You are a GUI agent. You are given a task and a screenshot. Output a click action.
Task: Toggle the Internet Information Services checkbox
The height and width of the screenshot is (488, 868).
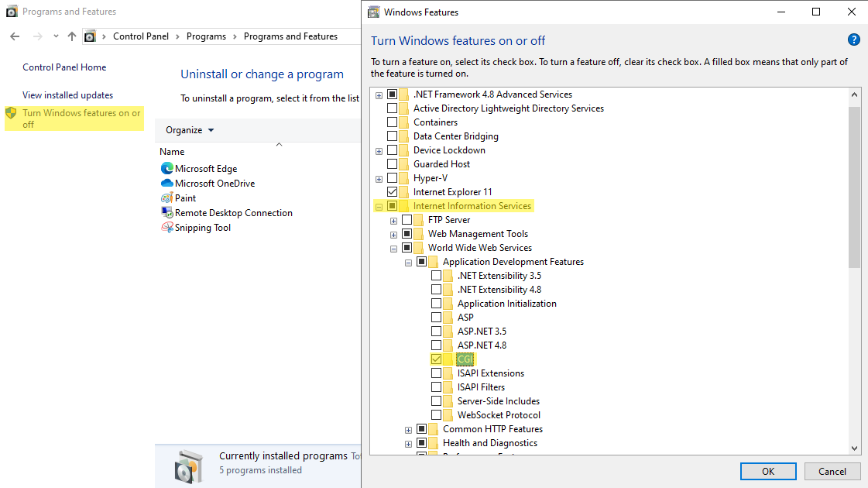(x=392, y=206)
